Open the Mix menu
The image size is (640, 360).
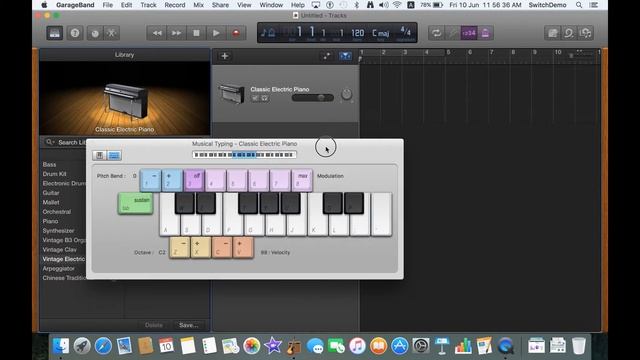point(198,5)
